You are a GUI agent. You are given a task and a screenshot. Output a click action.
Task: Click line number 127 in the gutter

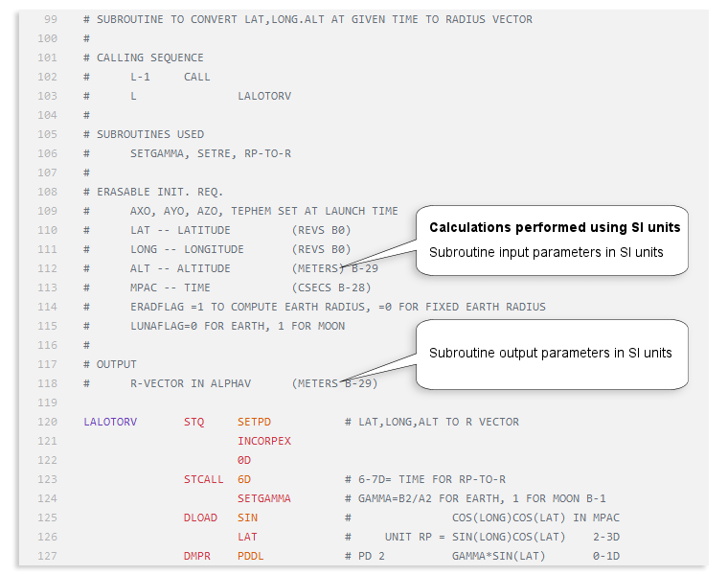click(x=47, y=556)
